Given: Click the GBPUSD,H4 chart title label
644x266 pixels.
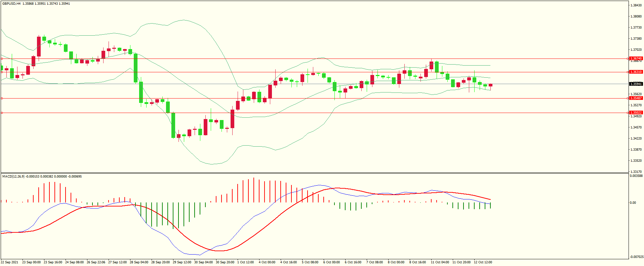Looking at the screenshot, I should (11, 4).
